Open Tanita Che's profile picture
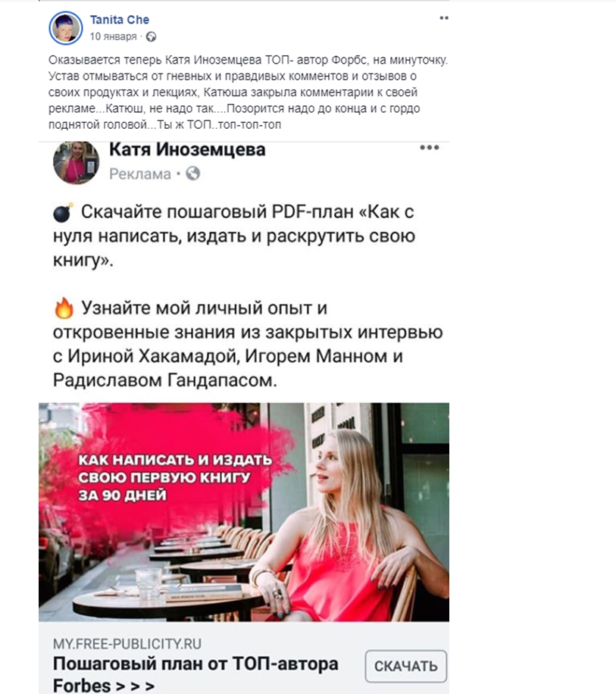Viewport: 616px width, 694px height. 65,28
